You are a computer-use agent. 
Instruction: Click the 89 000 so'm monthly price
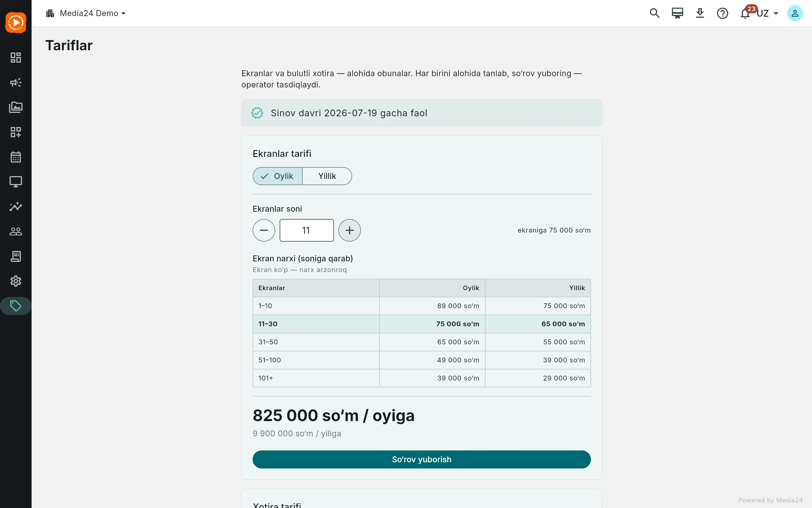pyautogui.click(x=458, y=306)
